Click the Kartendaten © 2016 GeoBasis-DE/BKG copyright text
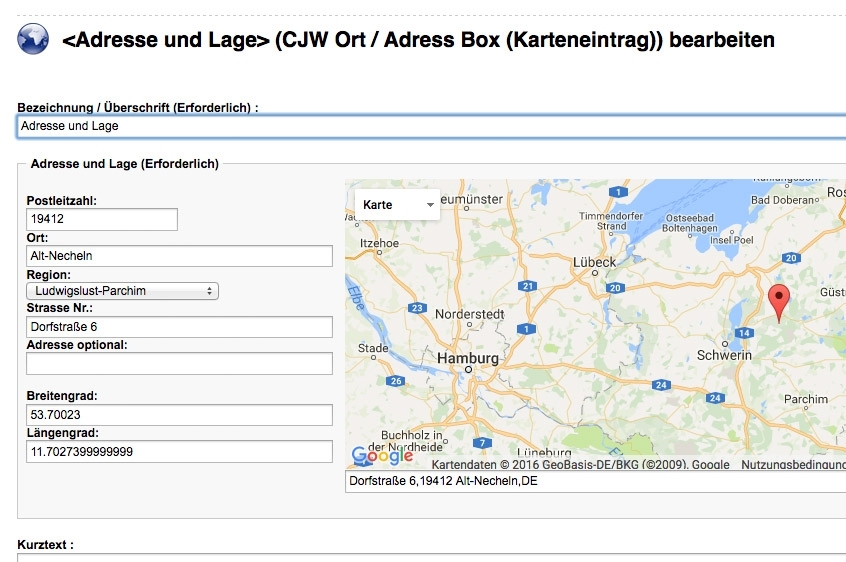 click(x=580, y=464)
